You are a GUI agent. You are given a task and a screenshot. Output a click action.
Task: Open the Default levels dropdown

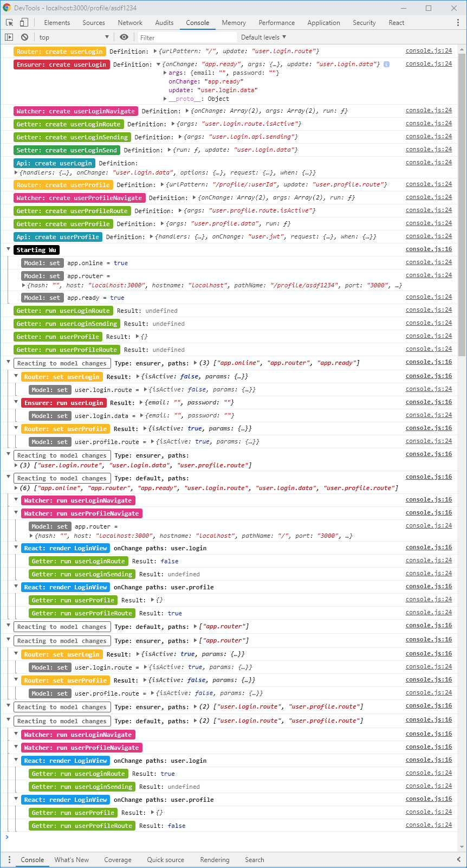pyautogui.click(x=263, y=37)
